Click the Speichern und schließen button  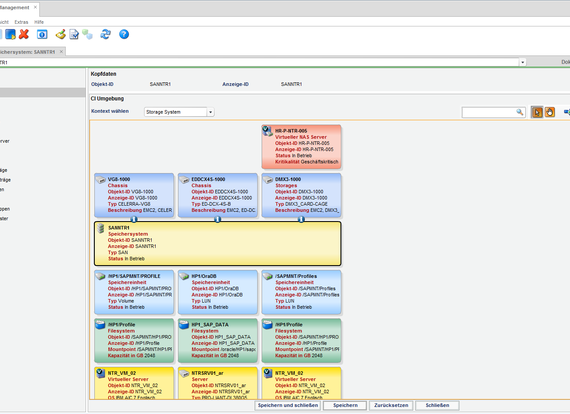288,405
